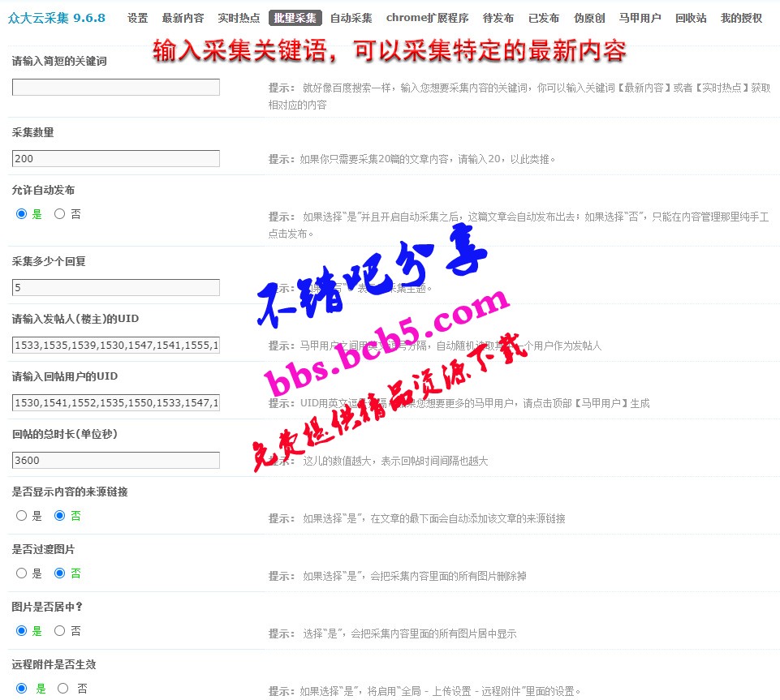The height and width of the screenshot is (700, 780).
Task: Select 否 for 是否显示内容的来源链接
Action: (60, 516)
